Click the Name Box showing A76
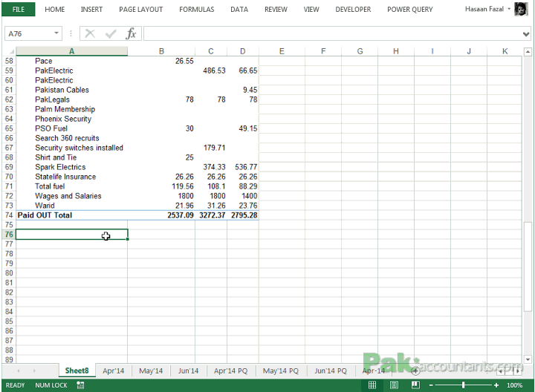This screenshot has width=535, height=392. 29,33
